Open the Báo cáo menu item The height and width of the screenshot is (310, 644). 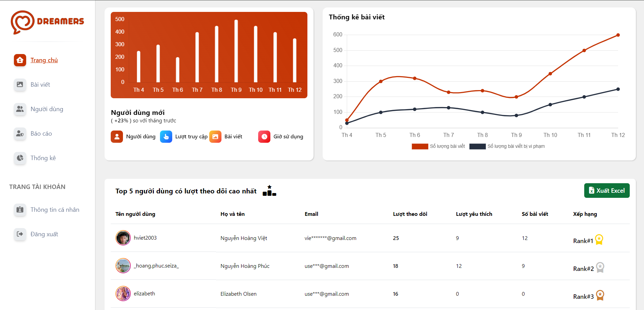[x=41, y=134]
